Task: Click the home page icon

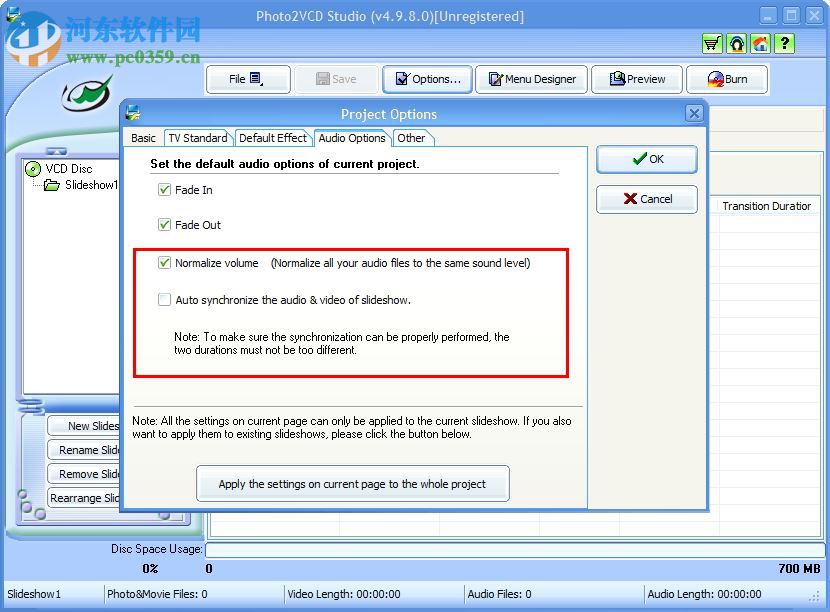Action: (x=761, y=43)
